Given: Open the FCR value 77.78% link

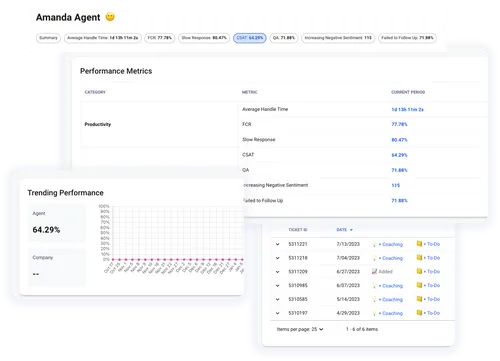Looking at the screenshot, I should coord(399,124).
